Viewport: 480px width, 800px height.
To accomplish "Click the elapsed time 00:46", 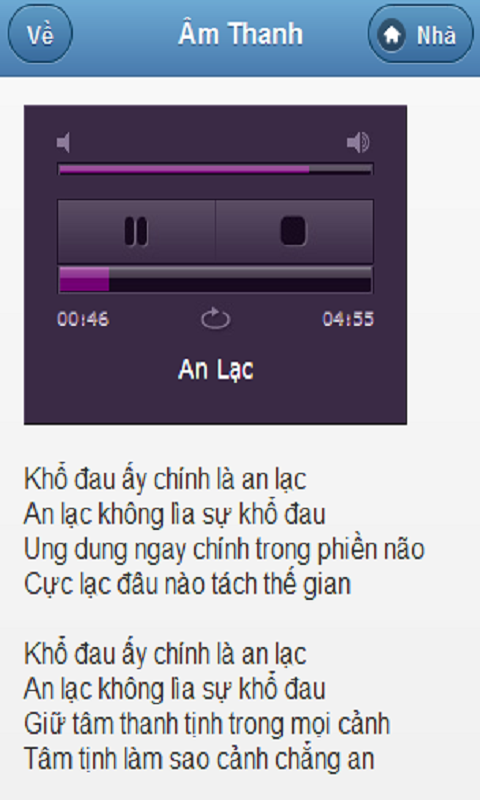I will (83, 319).
